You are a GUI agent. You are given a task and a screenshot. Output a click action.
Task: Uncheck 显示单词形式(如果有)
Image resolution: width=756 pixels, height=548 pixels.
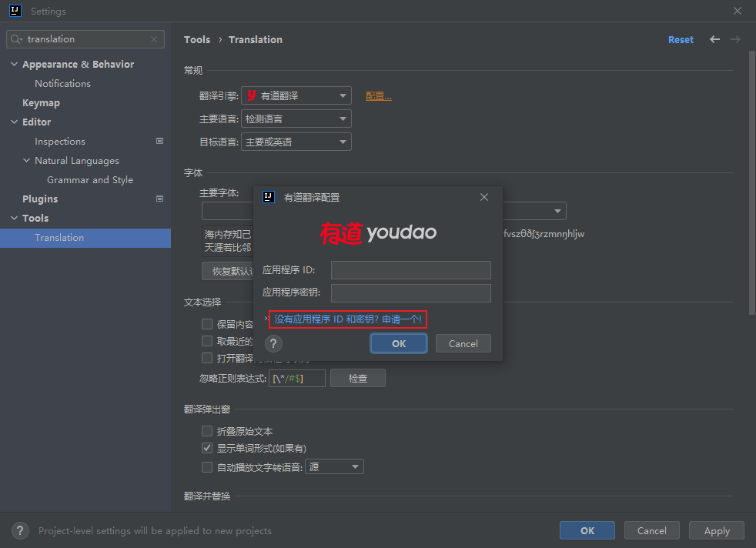pos(207,448)
